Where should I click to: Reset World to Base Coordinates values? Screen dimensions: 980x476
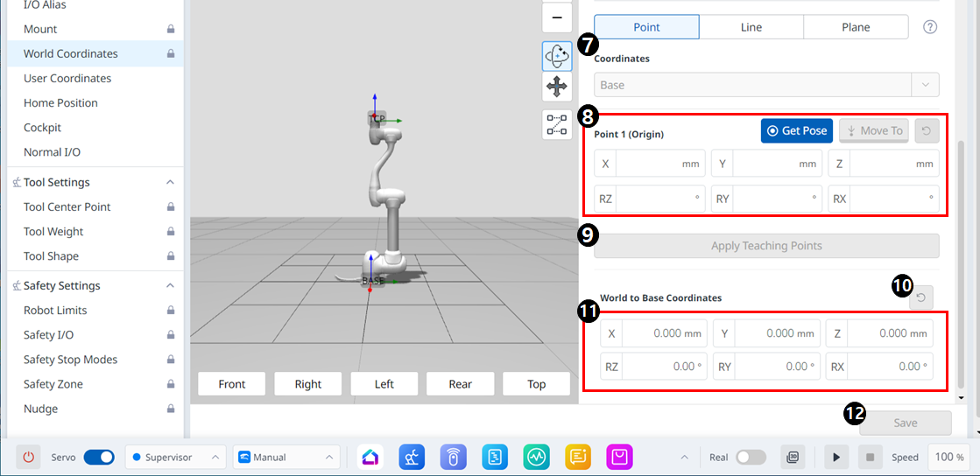(920, 298)
